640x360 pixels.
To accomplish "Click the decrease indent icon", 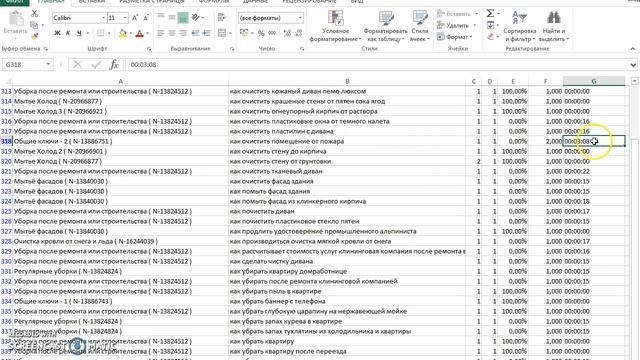I will [x=196, y=33].
